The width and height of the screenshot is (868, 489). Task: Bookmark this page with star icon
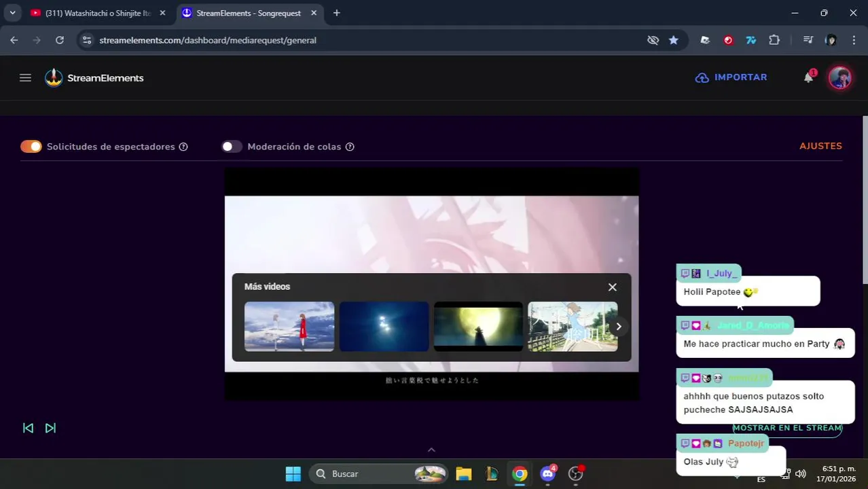coord(673,40)
